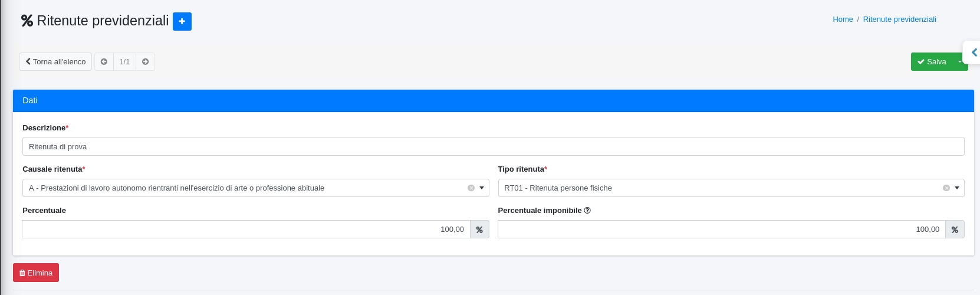The height and width of the screenshot is (295, 980).
Task: Open Ritenute previdenziali breadcrumb link
Action: pyautogui.click(x=899, y=19)
